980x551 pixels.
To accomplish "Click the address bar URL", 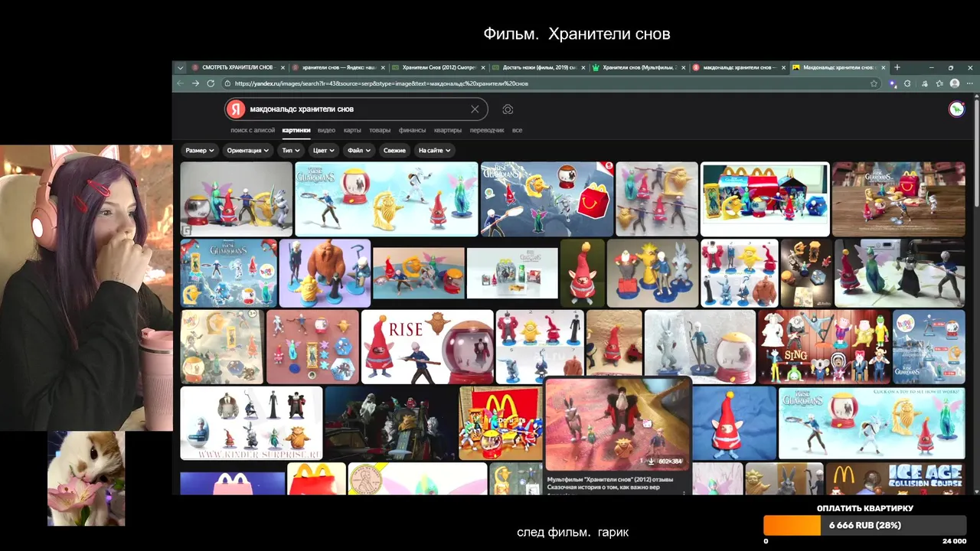I will pos(381,83).
